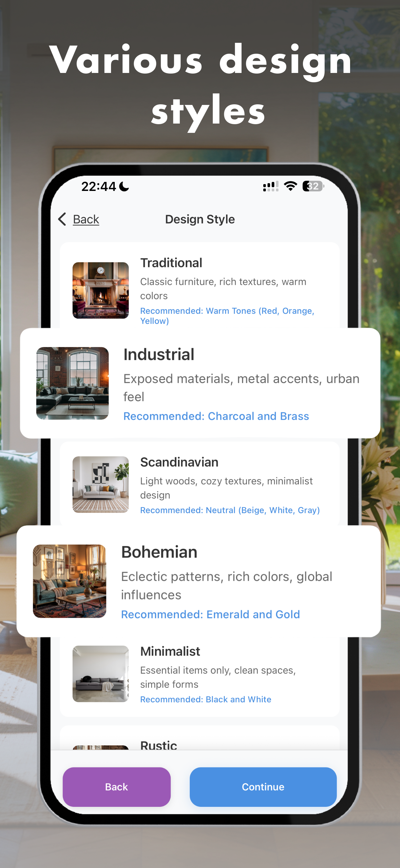
Task: Tap the battery indicator icon
Action: point(313,186)
